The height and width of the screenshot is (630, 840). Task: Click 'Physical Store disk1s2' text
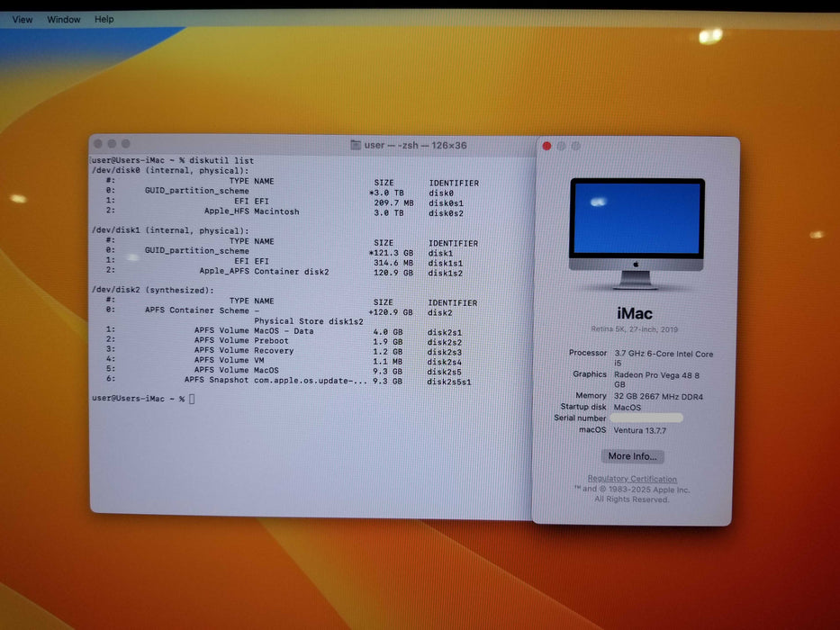point(309,321)
